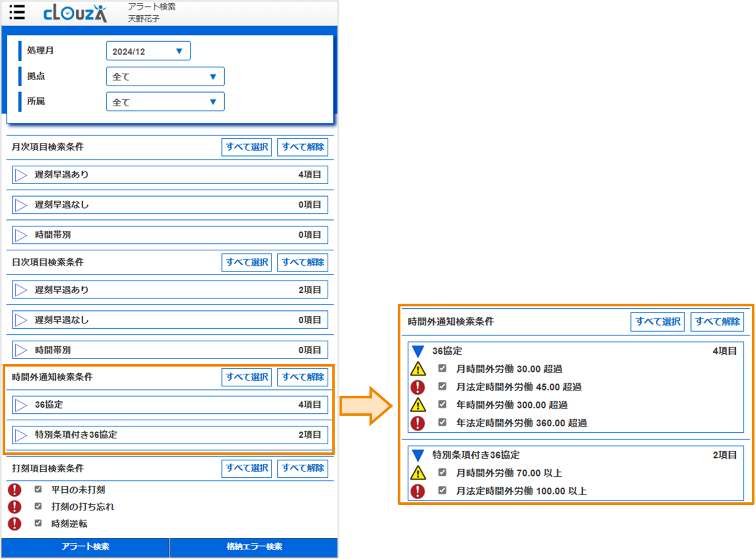Click yellow warning icon beside 月時間外労働 30.00 超過

(418, 369)
